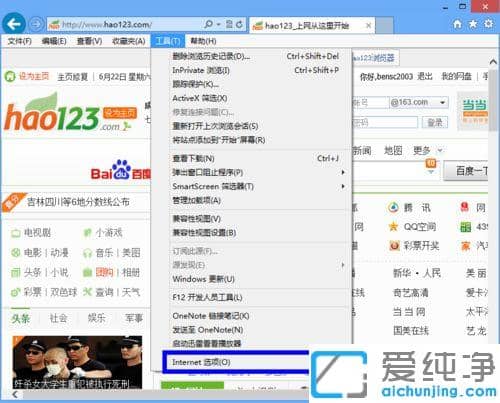Open the Favorites star icon
Image resolution: width=500 pixels, height=403 pixels.
pos(473,24)
